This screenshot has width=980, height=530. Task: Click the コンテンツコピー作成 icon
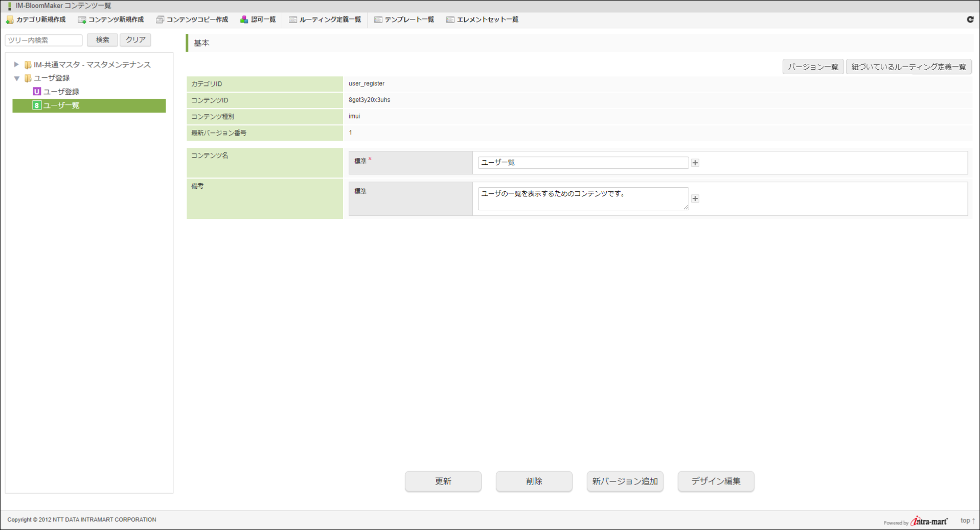point(160,20)
